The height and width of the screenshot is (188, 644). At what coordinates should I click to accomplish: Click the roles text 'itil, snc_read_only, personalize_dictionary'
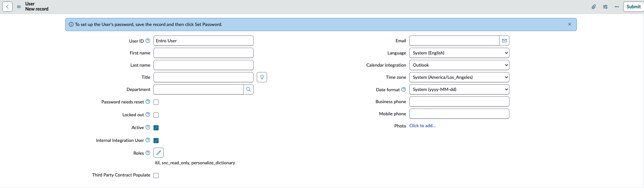[195, 163]
